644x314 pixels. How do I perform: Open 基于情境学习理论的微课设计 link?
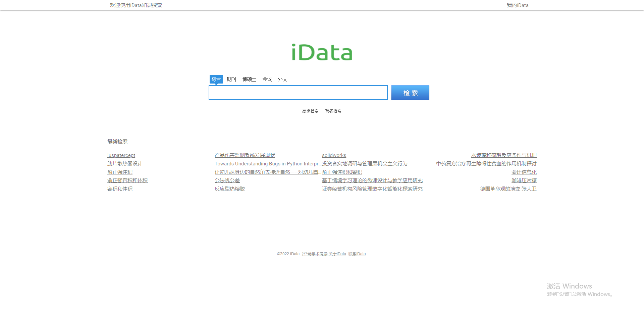[x=372, y=180]
